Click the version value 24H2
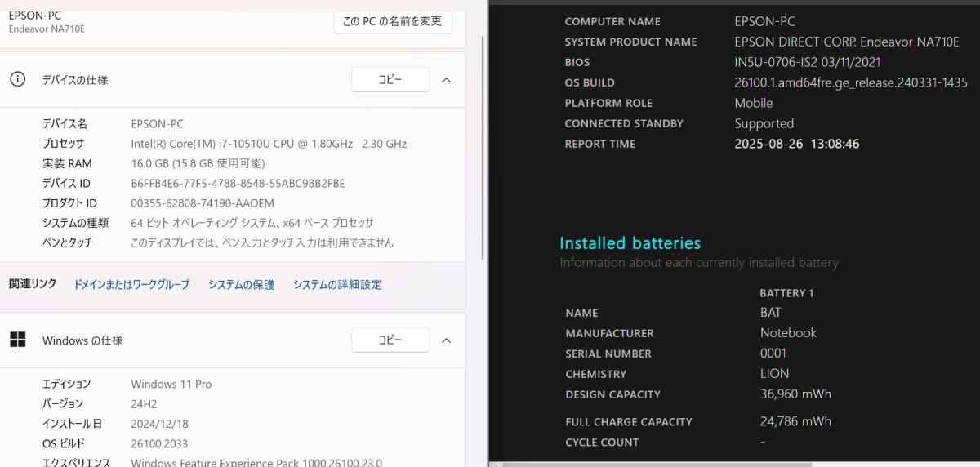The image size is (980, 467). click(144, 403)
